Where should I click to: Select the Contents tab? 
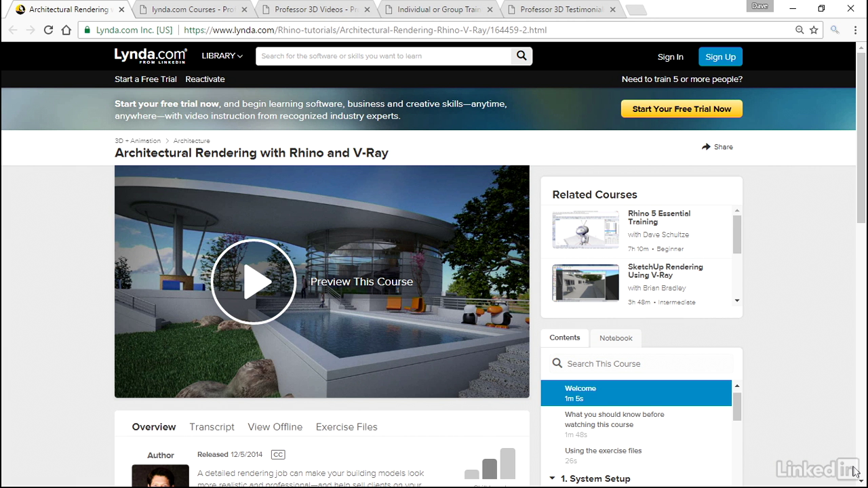[565, 338]
